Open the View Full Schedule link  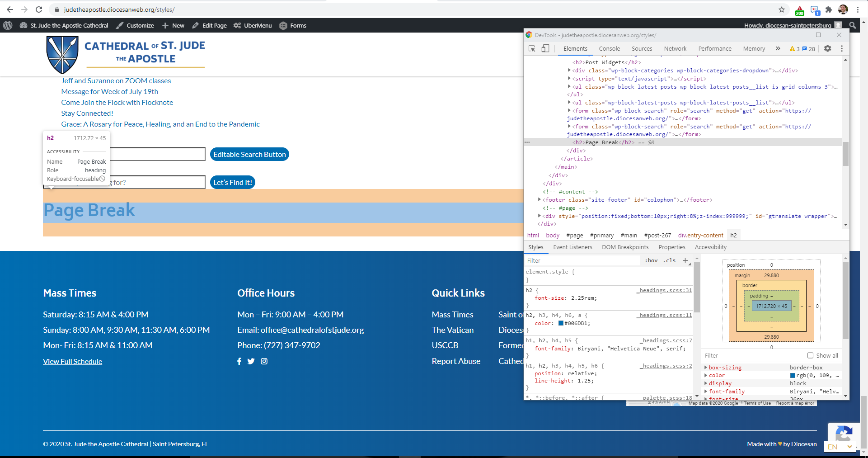[73, 362]
